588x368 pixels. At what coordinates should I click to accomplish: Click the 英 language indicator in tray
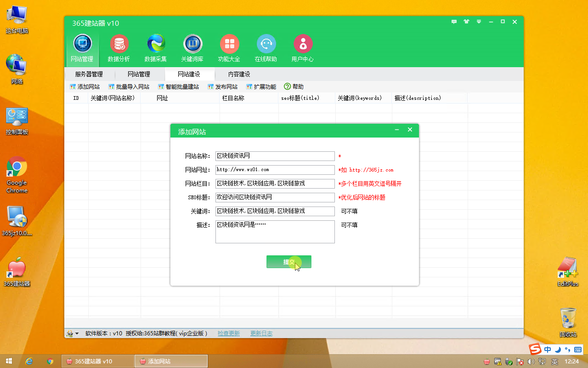pos(555,362)
